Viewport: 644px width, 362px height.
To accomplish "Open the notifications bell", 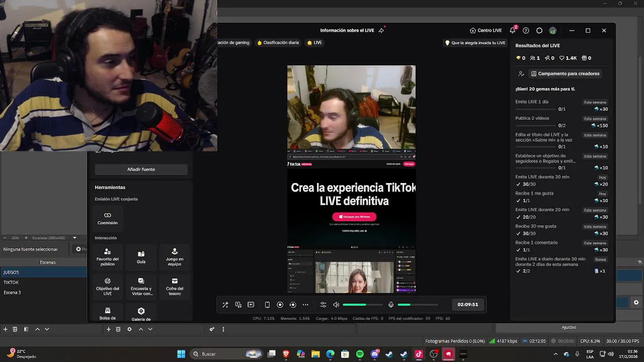I will click(x=512, y=30).
